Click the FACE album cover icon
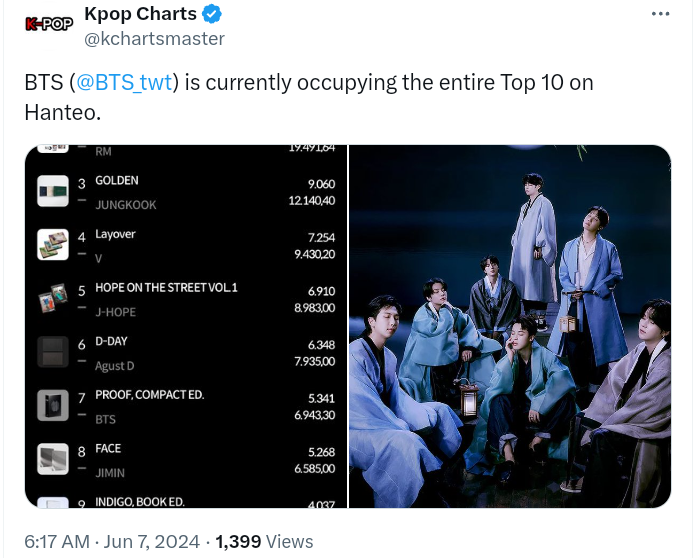693x558 pixels. [53, 459]
